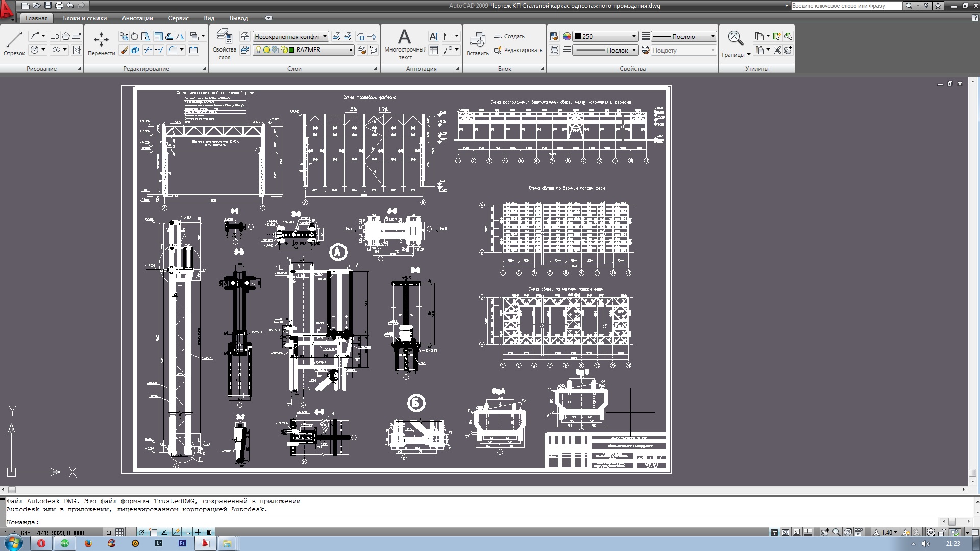Click the undo arrow in quick access toolbar
This screenshot has width=980, height=551.
click(70, 6)
